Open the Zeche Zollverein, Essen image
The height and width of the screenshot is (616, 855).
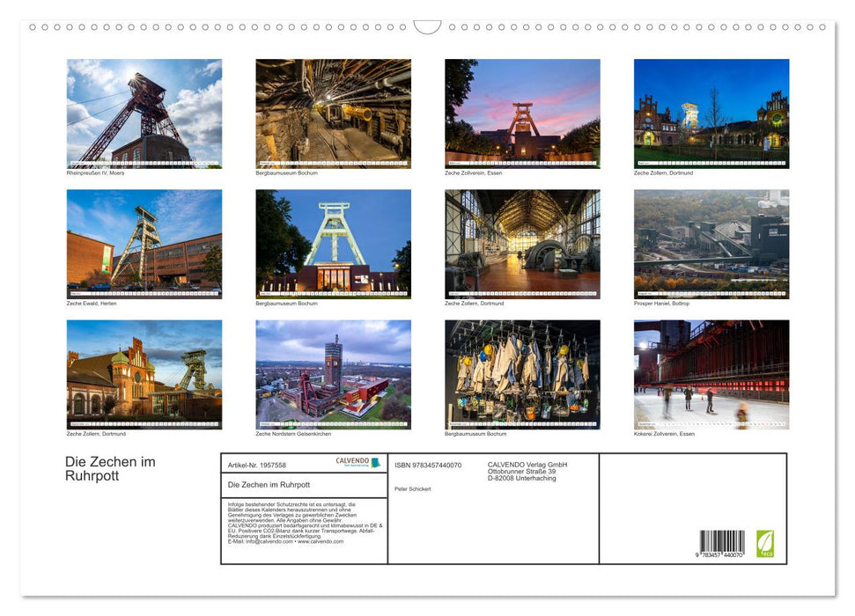click(x=521, y=113)
